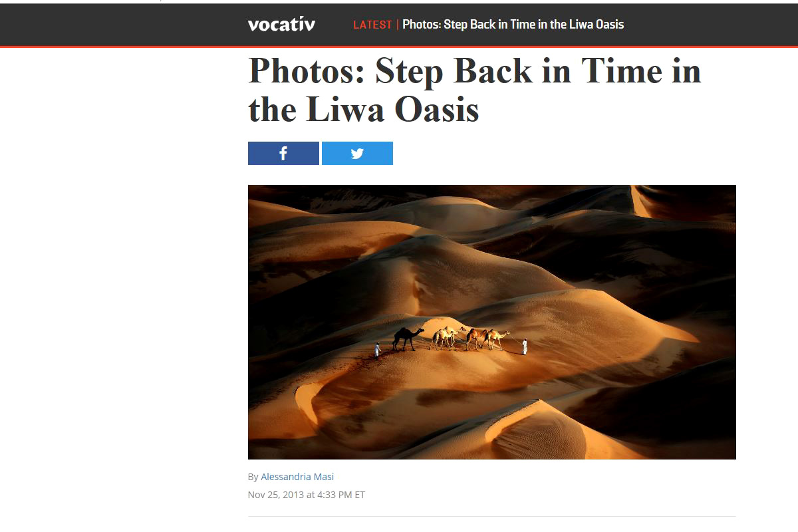Click the group of light-colored camels

point(469,338)
